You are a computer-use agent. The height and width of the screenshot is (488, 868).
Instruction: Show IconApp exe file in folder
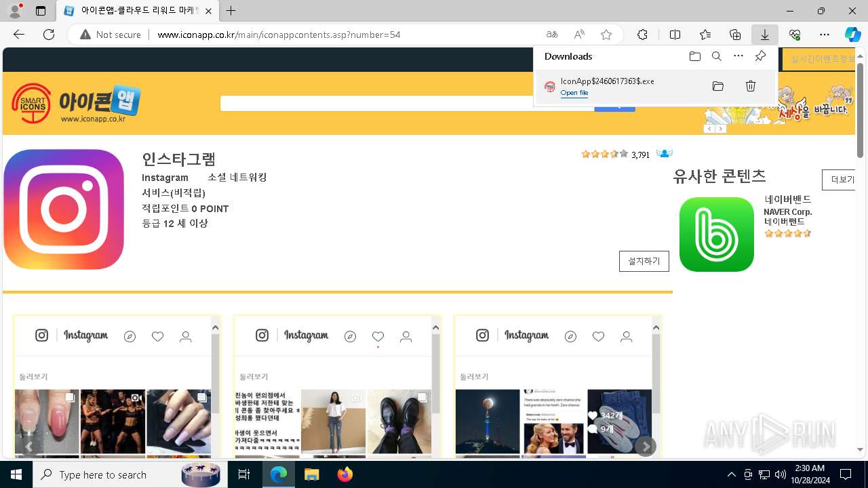(x=718, y=86)
